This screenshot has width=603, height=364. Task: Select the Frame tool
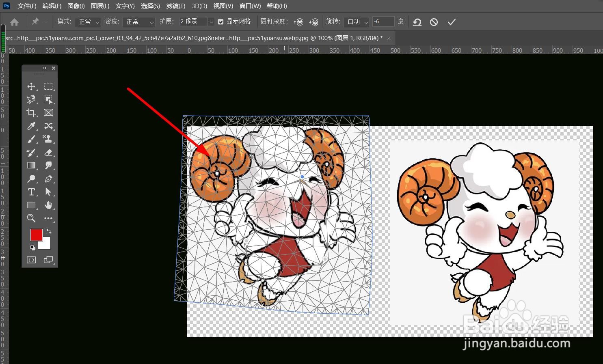click(x=48, y=113)
